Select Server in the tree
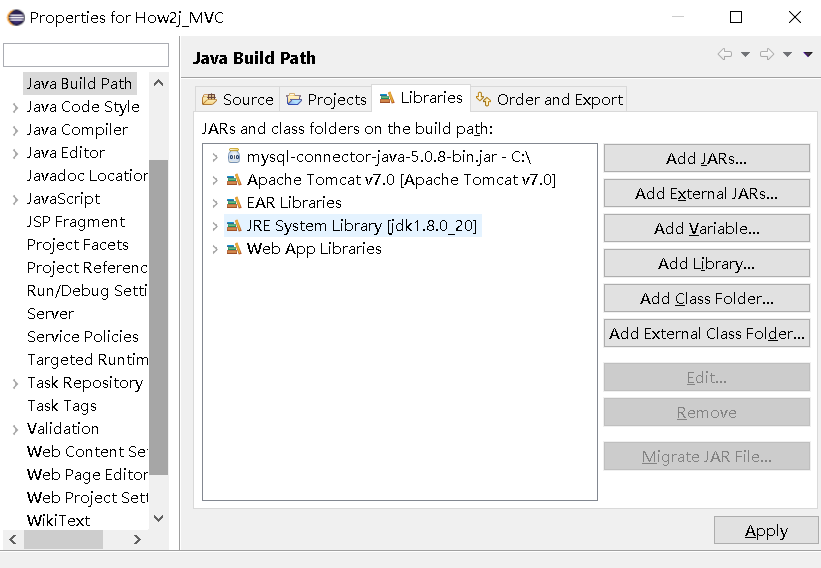 point(50,314)
